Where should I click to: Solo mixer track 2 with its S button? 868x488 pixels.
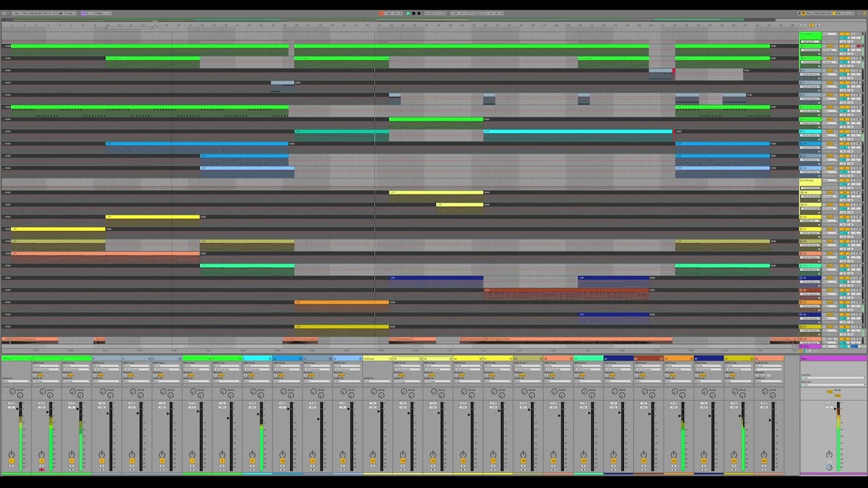click(41, 466)
